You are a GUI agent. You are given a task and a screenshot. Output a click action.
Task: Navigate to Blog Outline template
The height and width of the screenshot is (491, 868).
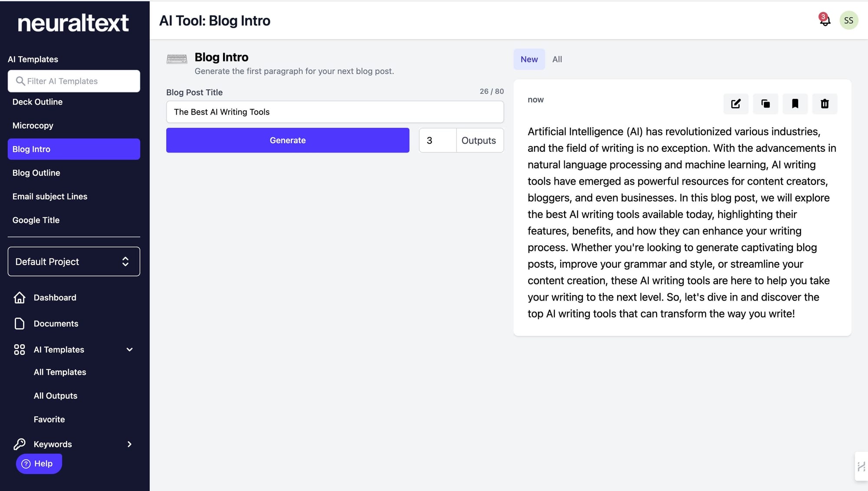36,172
